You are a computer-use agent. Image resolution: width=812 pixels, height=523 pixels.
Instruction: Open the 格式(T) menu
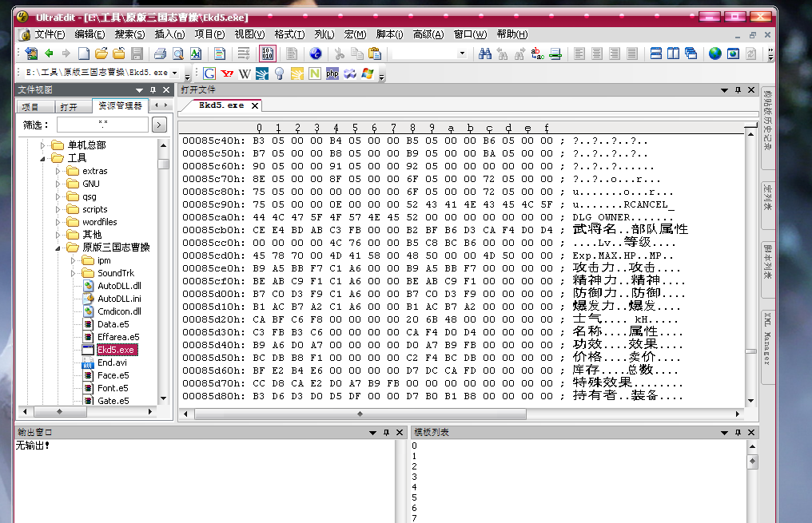pos(289,34)
